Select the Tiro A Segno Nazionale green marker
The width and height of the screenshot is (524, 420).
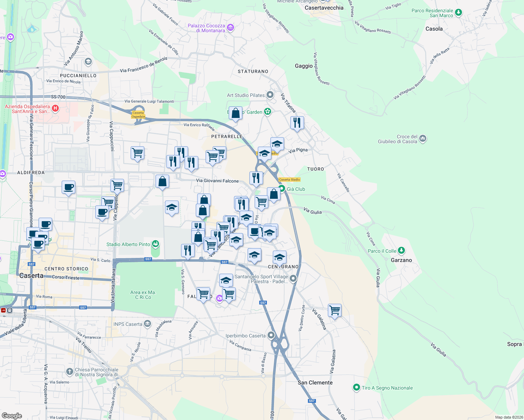point(357,387)
